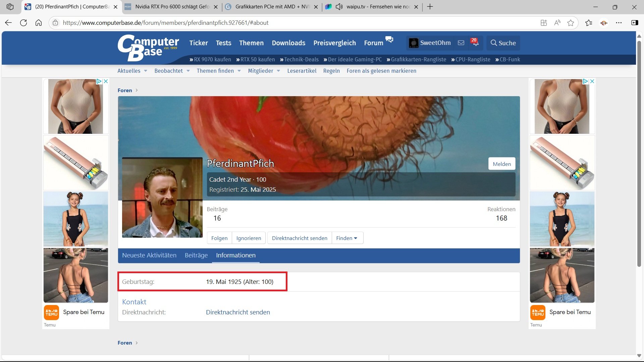Screen dimensions: 644x362
Task: Click the ComputerBase logo
Action: [x=148, y=48]
